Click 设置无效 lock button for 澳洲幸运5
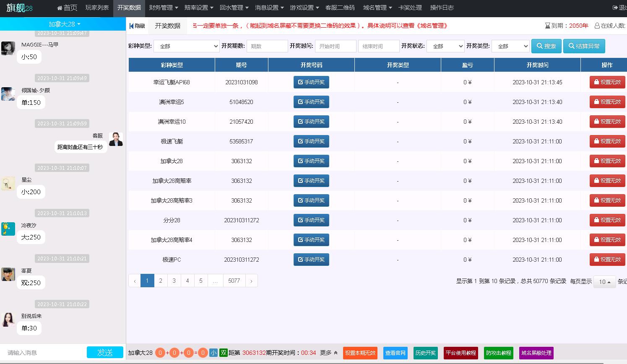627x364 pixels. coord(607,102)
